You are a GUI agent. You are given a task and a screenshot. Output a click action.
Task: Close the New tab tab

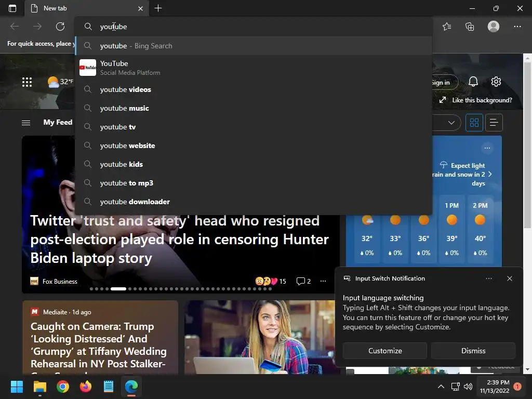140,8
